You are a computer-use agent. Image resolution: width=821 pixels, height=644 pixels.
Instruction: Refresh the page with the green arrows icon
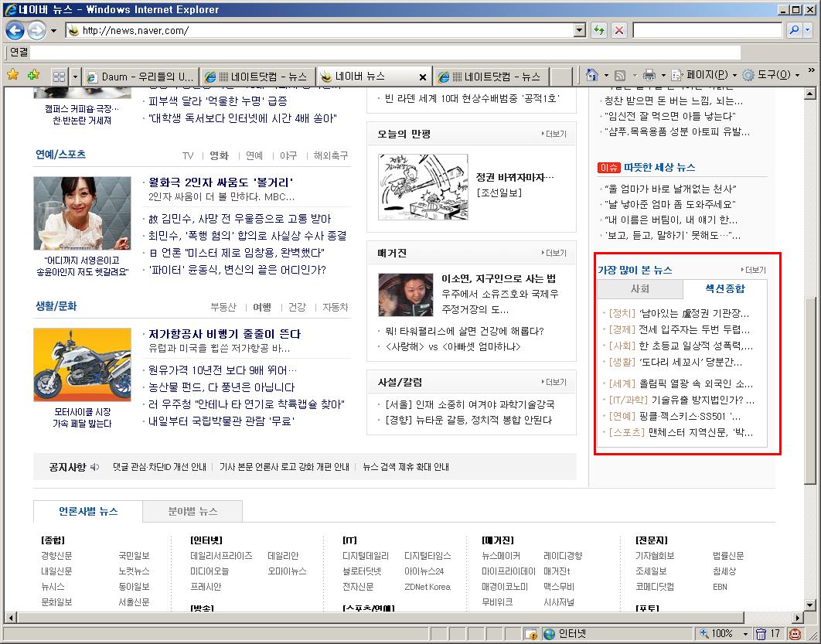[x=598, y=30]
